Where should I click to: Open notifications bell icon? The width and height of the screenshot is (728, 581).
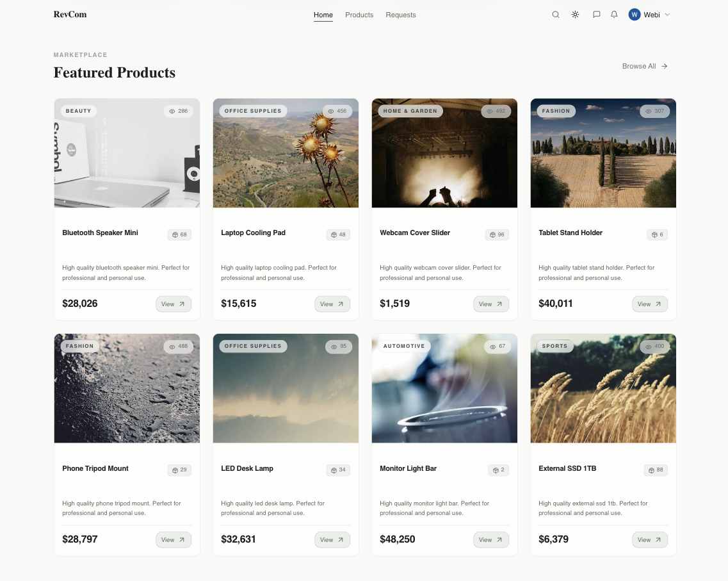(x=614, y=15)
